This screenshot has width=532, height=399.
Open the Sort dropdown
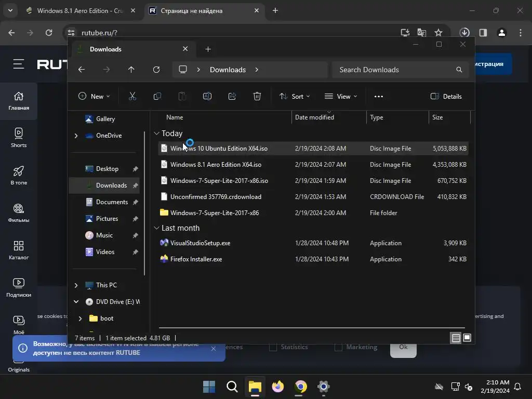[x=295, y=96]
